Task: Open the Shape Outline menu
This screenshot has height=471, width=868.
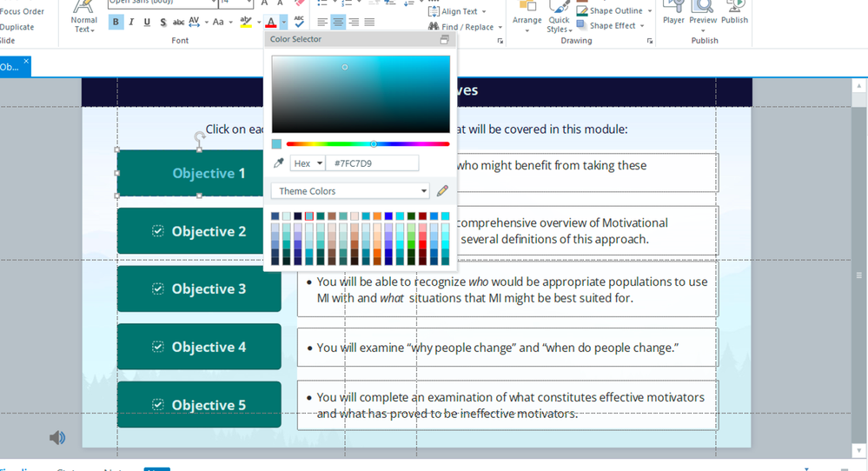Action: [614, 10]
